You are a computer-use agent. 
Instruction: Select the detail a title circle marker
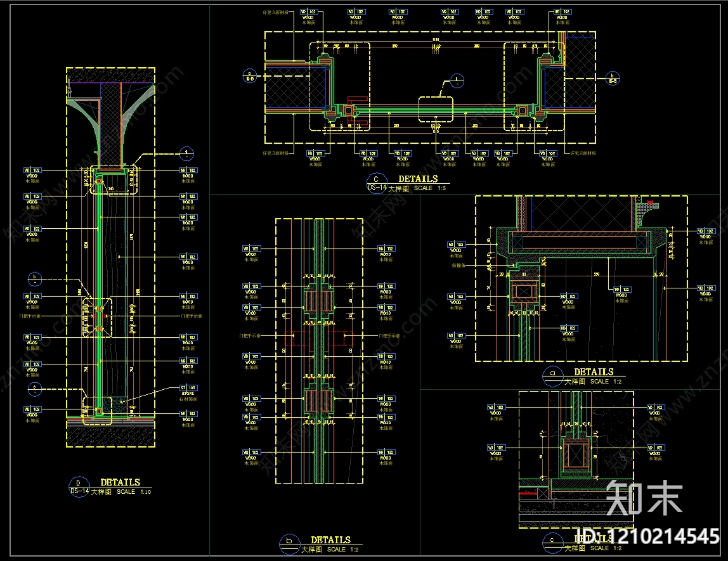click(552, 377)
